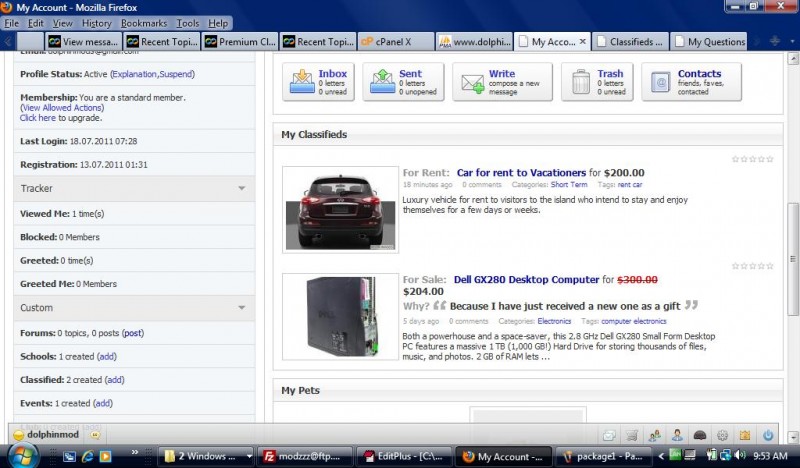Click the Forums post link

[133, 333]
